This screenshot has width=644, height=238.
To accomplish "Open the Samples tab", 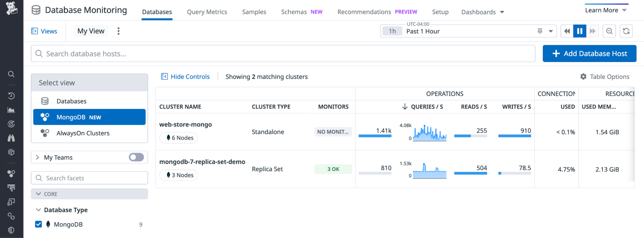I will 254,12.
